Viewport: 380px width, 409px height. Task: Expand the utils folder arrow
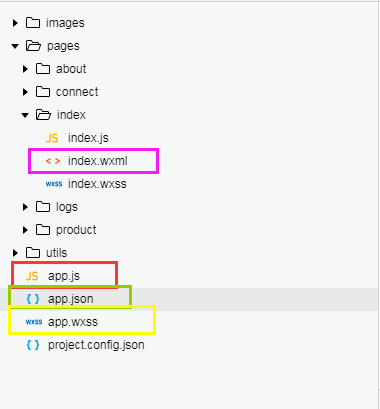[15, 253]
